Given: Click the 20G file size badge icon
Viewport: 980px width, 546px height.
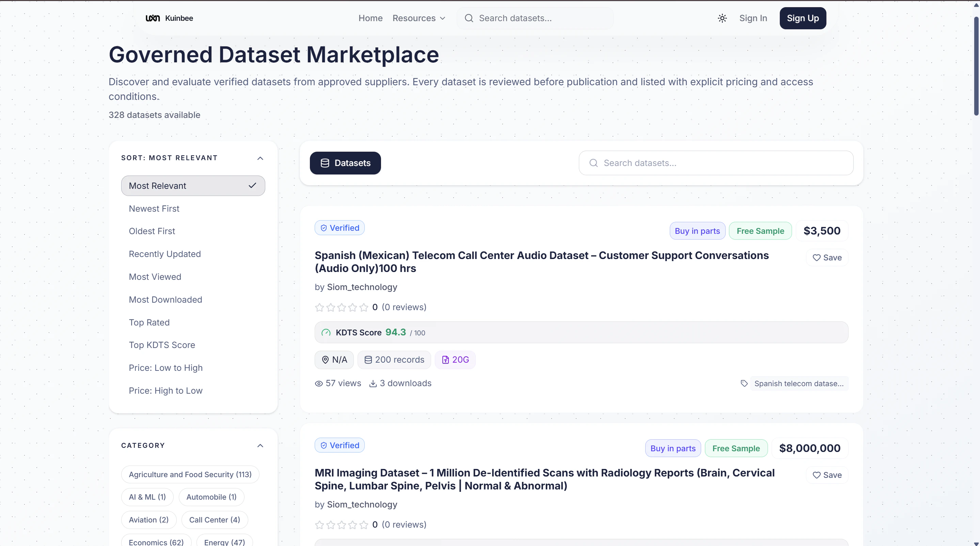Looking at the screenshot, I should [445, 360].
